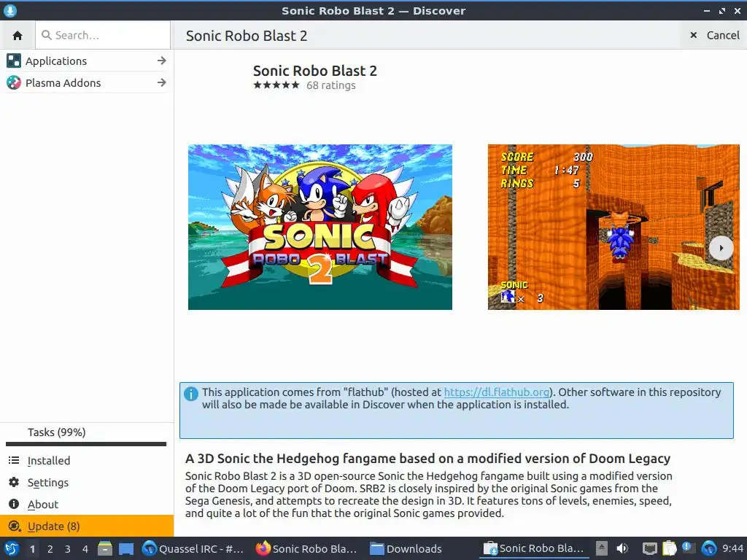Advance screenshots with the next arrow button

tap(721, 248)
